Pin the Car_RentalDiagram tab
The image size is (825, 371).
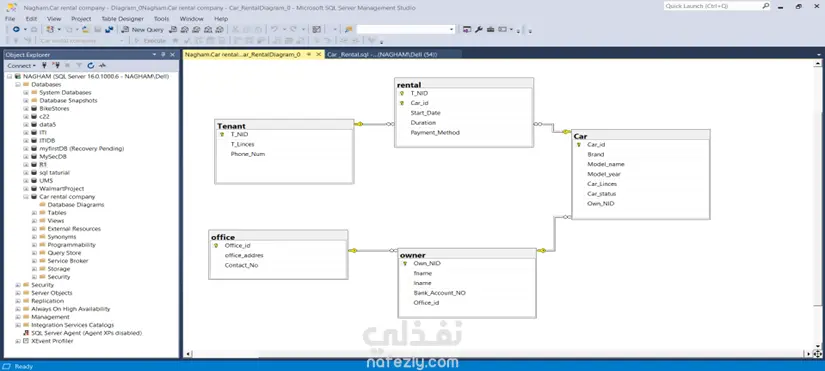309,54
